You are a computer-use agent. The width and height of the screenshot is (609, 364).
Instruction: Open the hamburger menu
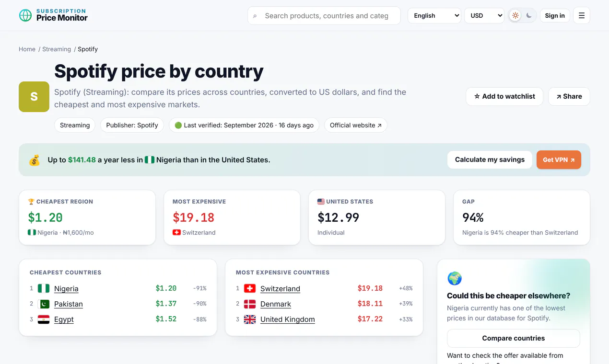point(582,15)
